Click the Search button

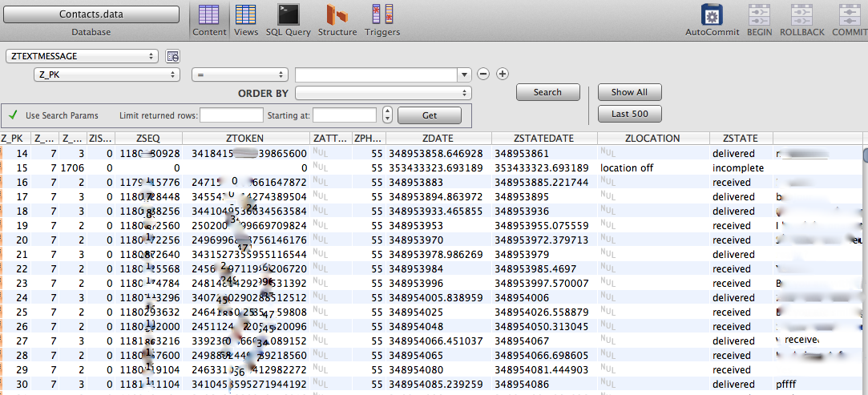pyautogui.click(x=547, y=92)
